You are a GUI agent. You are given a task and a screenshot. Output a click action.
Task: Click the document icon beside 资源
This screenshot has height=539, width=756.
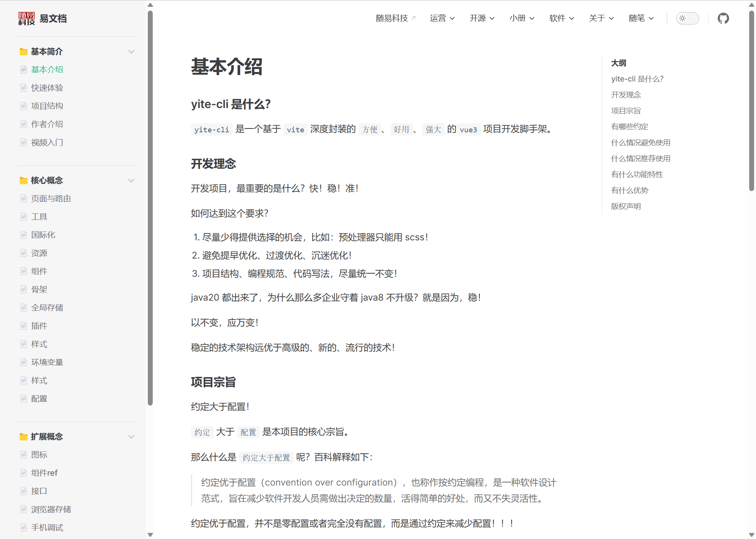(x=23, y=253)
